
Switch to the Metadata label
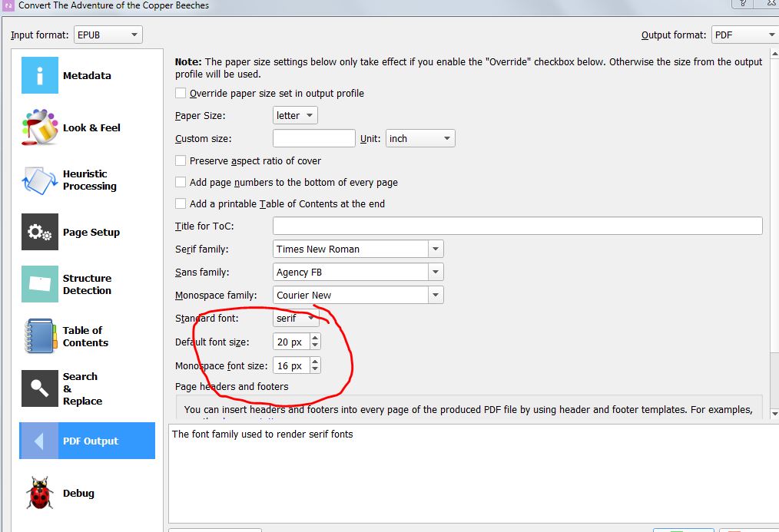[x=87, y=75]
